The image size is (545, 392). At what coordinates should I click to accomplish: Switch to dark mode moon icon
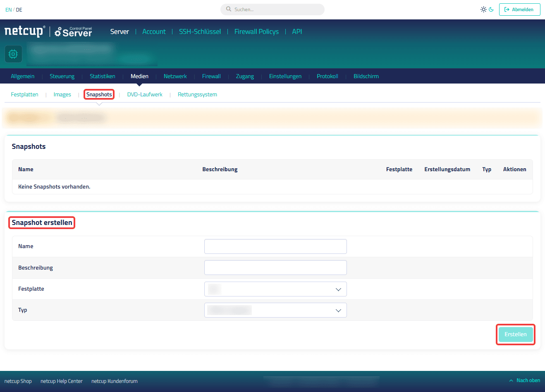pyautogui.click(x=491, y=10)
